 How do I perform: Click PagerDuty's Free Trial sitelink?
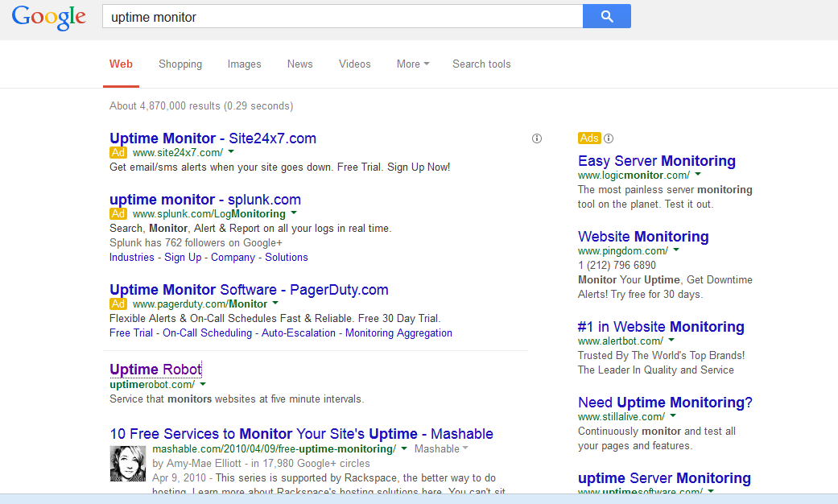click(x=131, y=333)
